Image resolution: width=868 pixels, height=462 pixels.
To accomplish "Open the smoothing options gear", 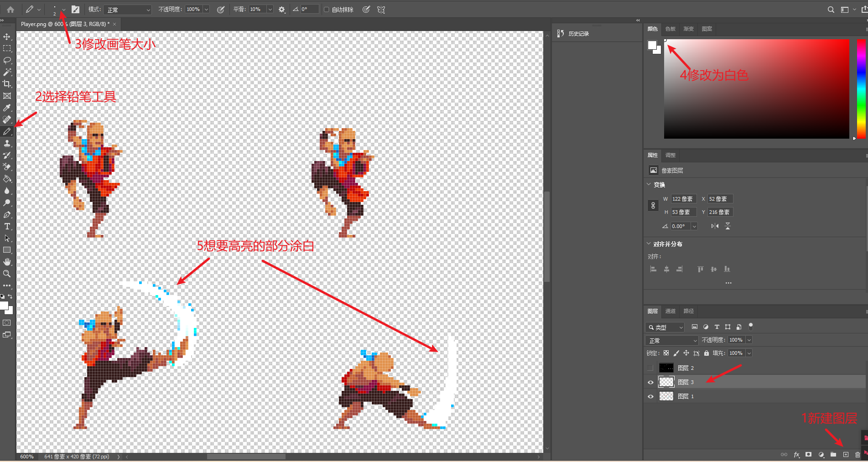I will pyautogui.click(x=282, y=10).
